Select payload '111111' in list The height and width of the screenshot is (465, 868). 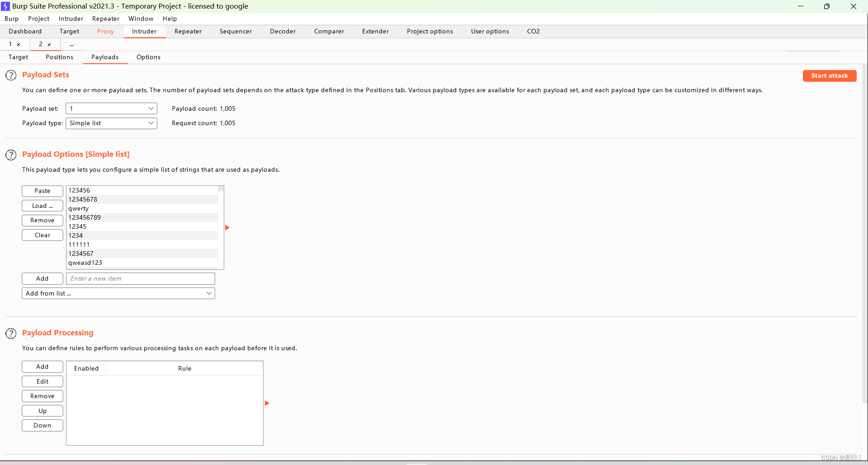pyautogui.click(x=142, y=244)
